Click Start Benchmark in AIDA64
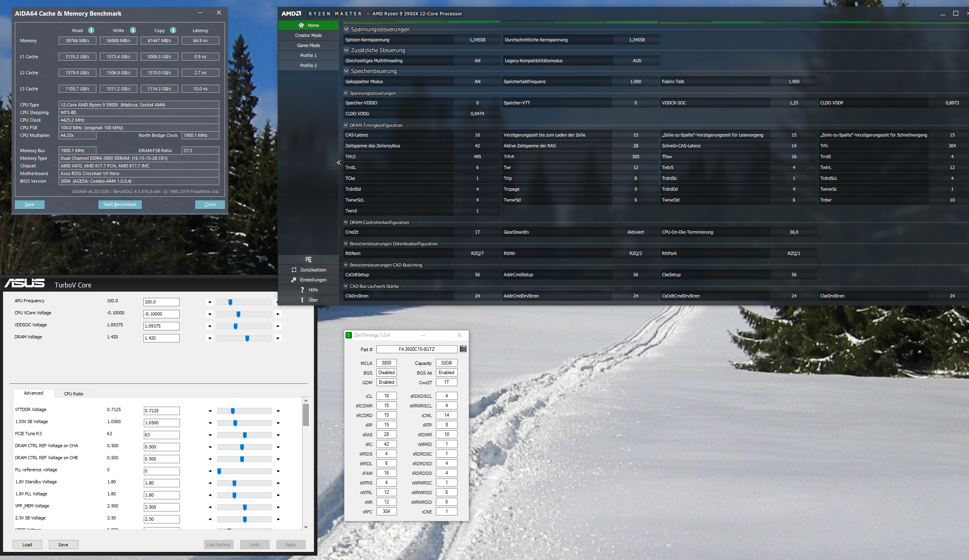Viewport: 969px width, 560px height. 120,204
